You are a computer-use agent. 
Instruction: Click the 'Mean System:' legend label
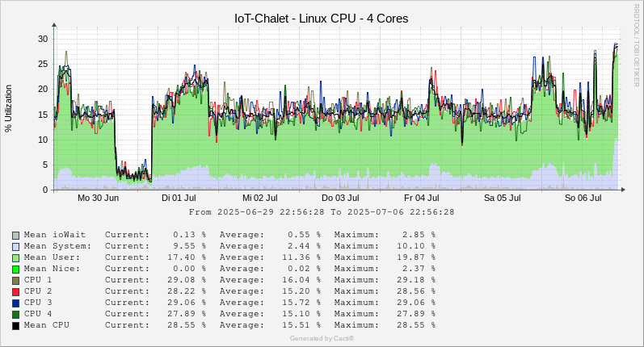tap(57, 246)
